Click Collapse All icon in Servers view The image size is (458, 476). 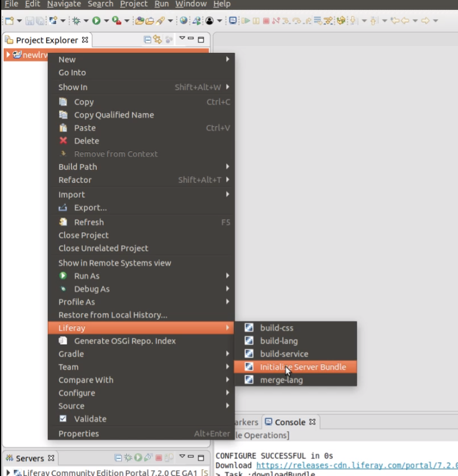(x=118, y=457)
